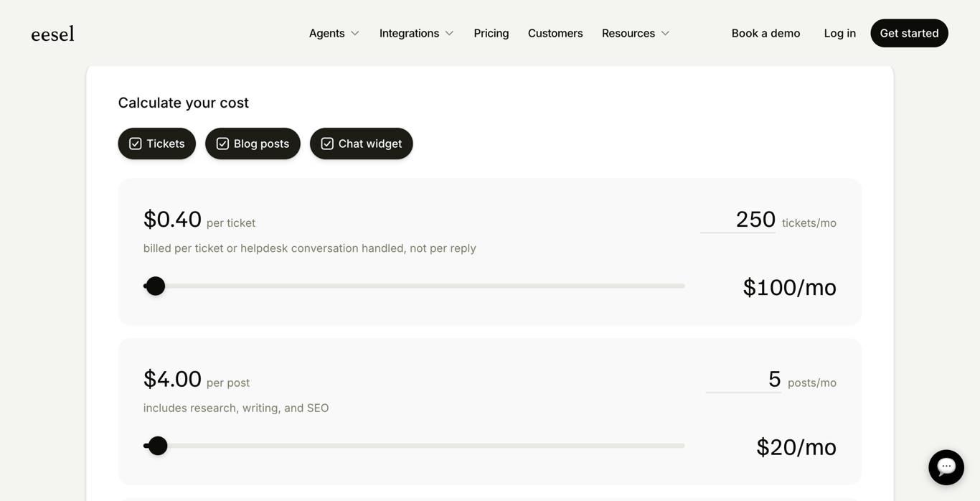
Task: Click the $20/mo blog post cost total
Action: 796,448
